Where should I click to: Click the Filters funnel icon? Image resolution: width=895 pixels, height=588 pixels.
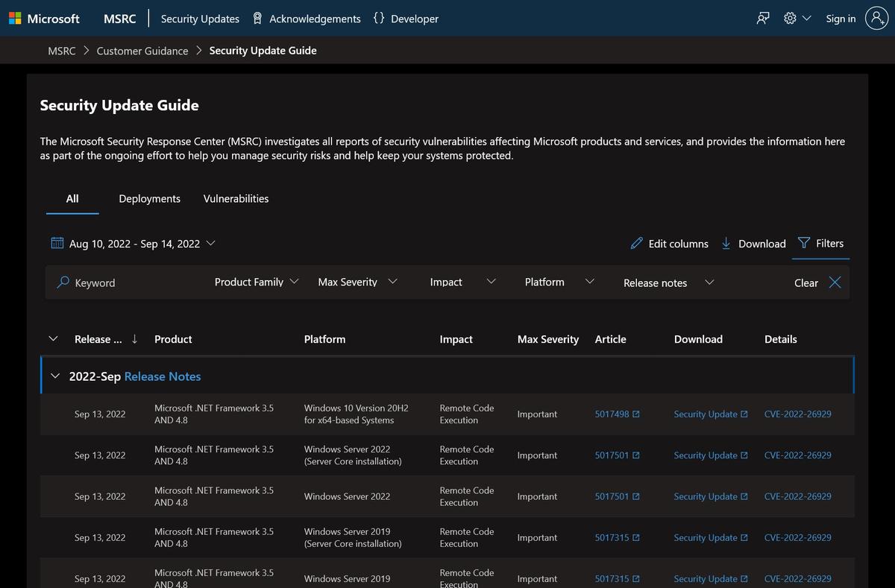(804, 243)
